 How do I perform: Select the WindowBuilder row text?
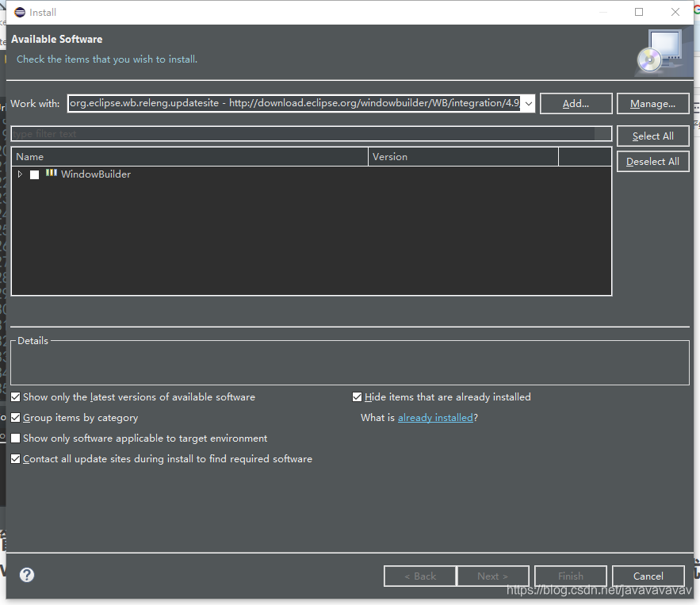[96, 174]
